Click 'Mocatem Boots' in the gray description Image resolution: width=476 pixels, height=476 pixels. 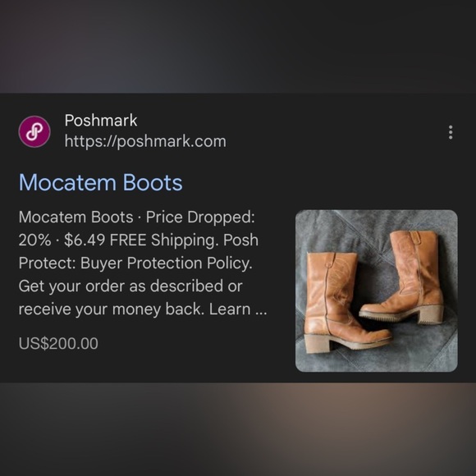[76, 217]
